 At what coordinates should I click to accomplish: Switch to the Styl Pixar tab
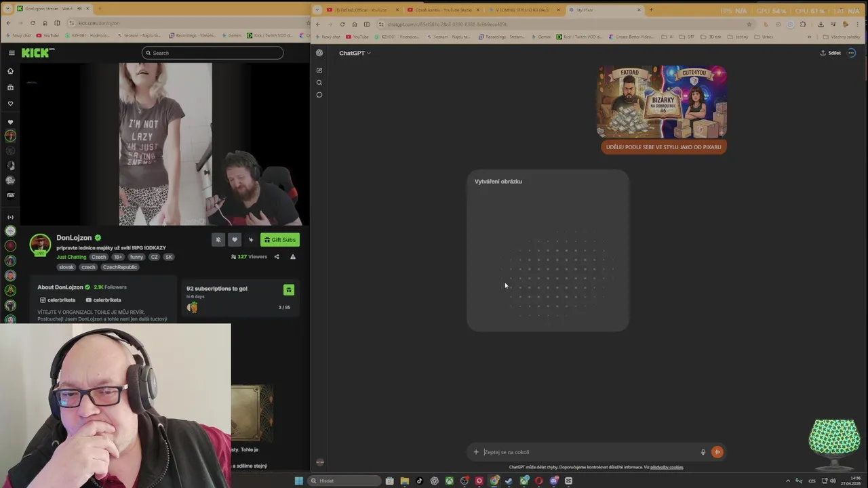[x=604, y=9]
